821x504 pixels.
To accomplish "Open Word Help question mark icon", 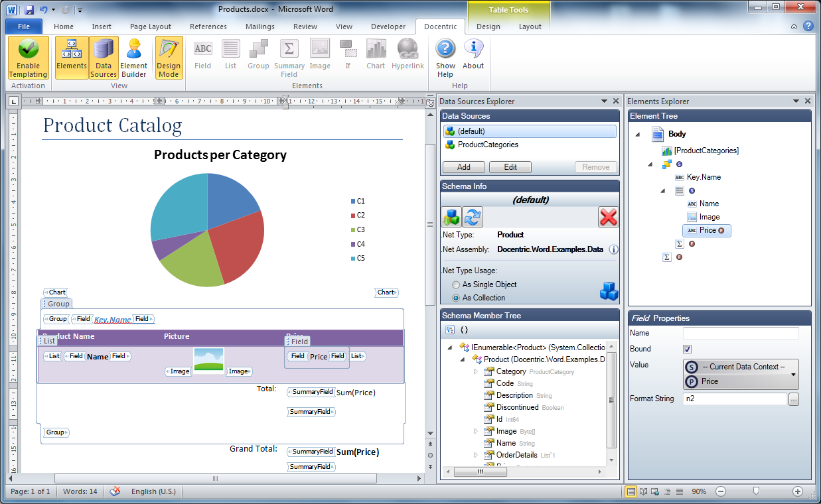I will point(808,27).
